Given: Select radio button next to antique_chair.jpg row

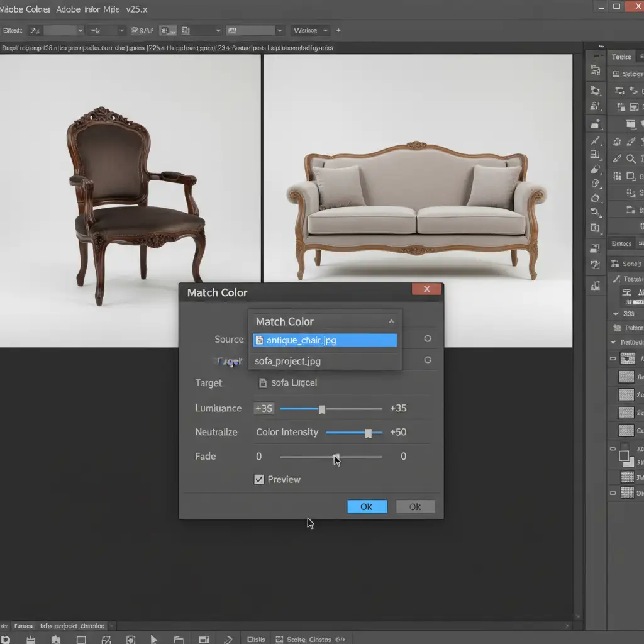Looking at the screenshot, I should pyautogui.click(x=428, y=339).
